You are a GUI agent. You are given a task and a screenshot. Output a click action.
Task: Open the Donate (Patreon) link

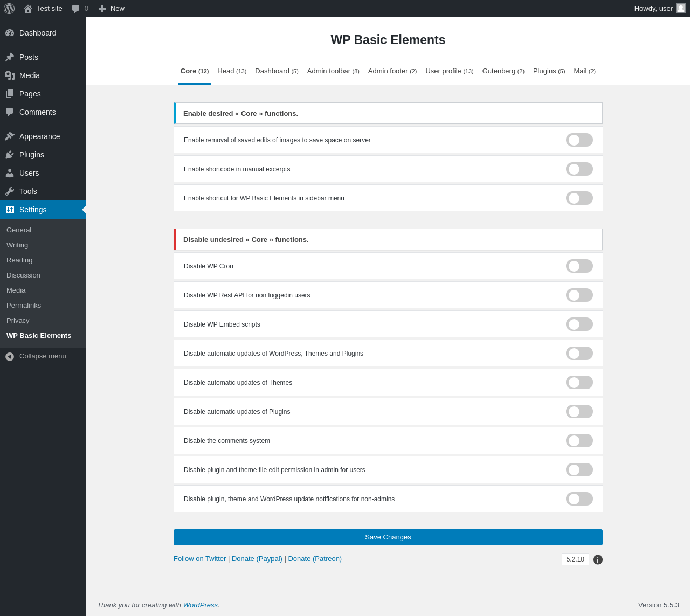click(315, 559)
